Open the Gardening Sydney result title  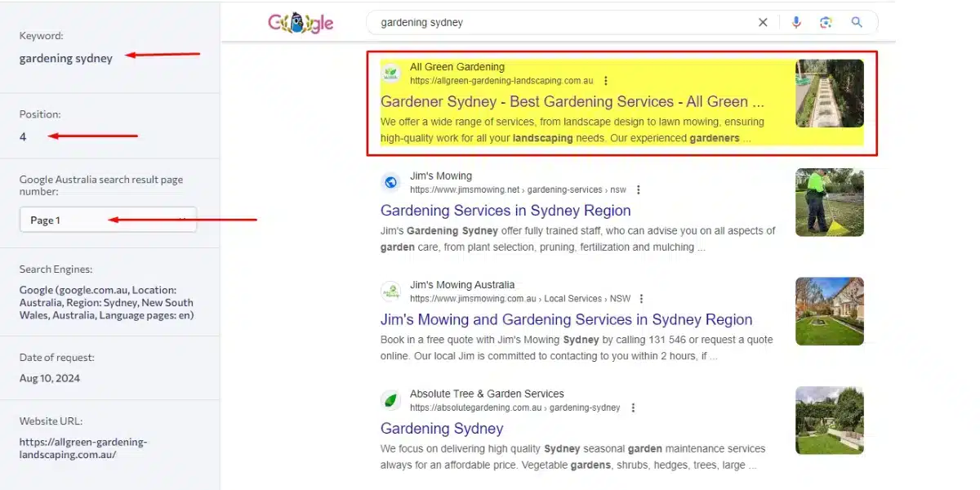(x=442, y=429)
